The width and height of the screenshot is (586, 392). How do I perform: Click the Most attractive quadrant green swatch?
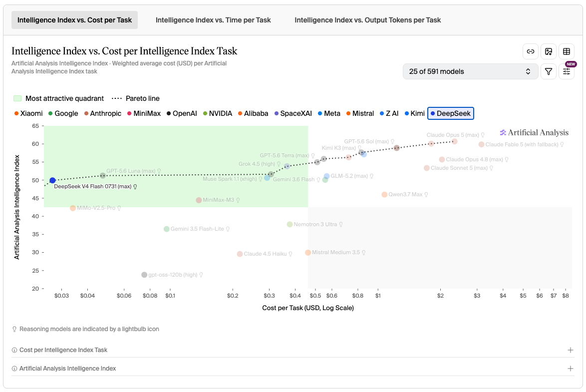pyautogui.click(x=17, y=98)
